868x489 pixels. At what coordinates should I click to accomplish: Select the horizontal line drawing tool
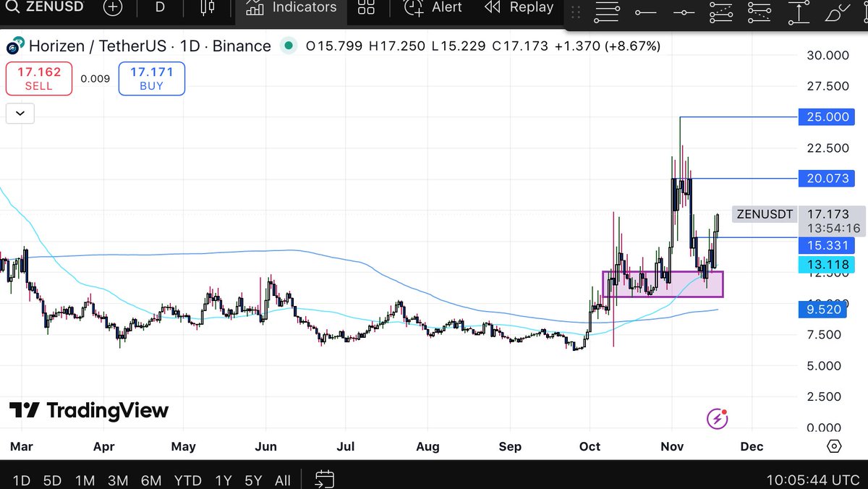[x=683, y=12]
